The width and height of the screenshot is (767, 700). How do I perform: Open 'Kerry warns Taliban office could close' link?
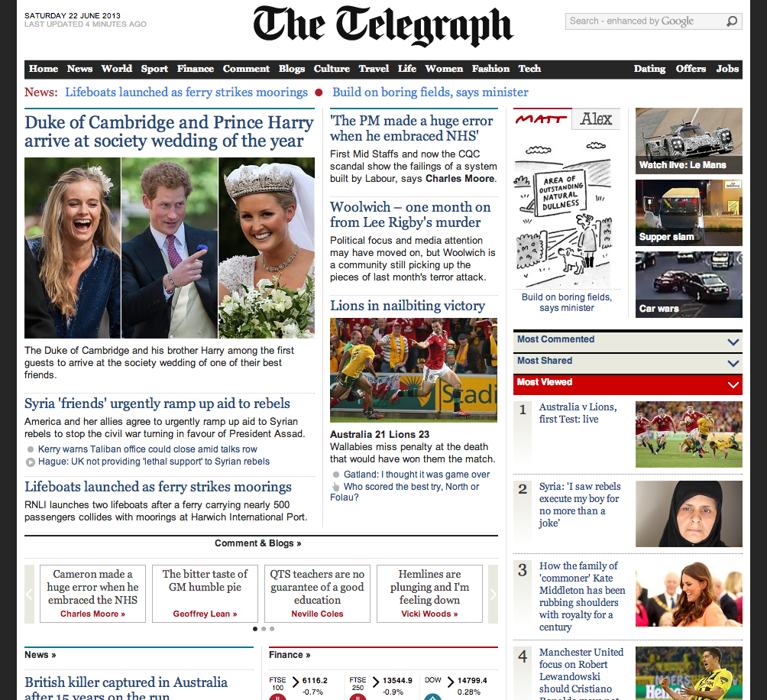click(147, 449)
